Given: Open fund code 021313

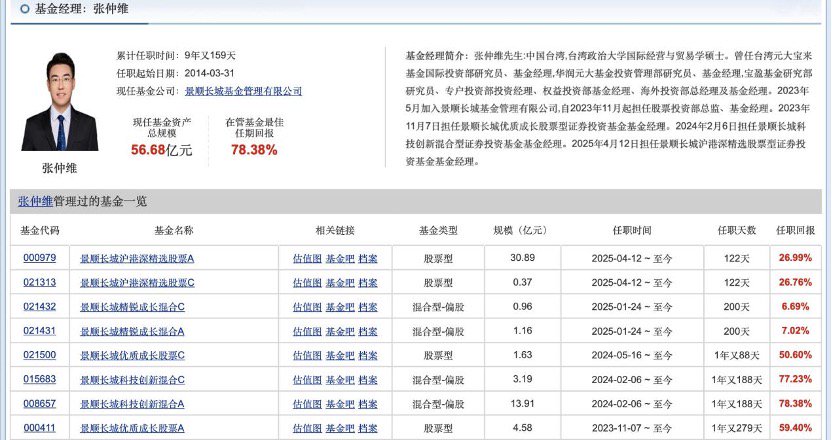Looking at the screenshot, I should click(39, 282).
